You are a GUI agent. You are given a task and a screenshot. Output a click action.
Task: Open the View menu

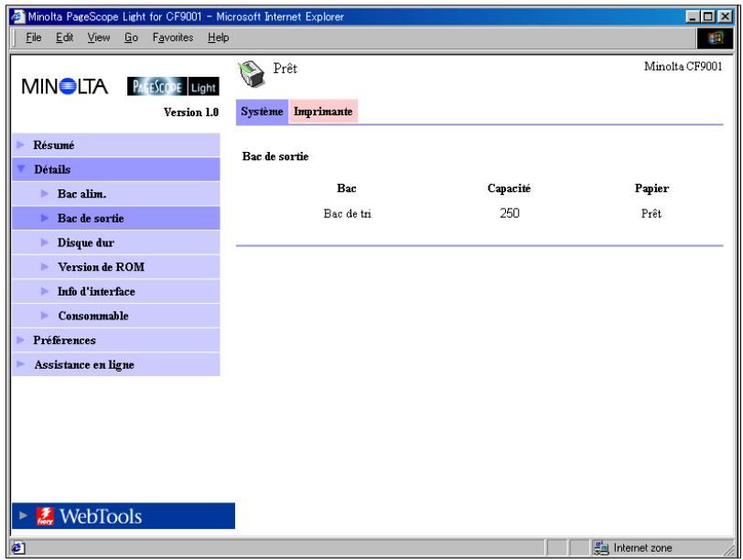point(99,38)
